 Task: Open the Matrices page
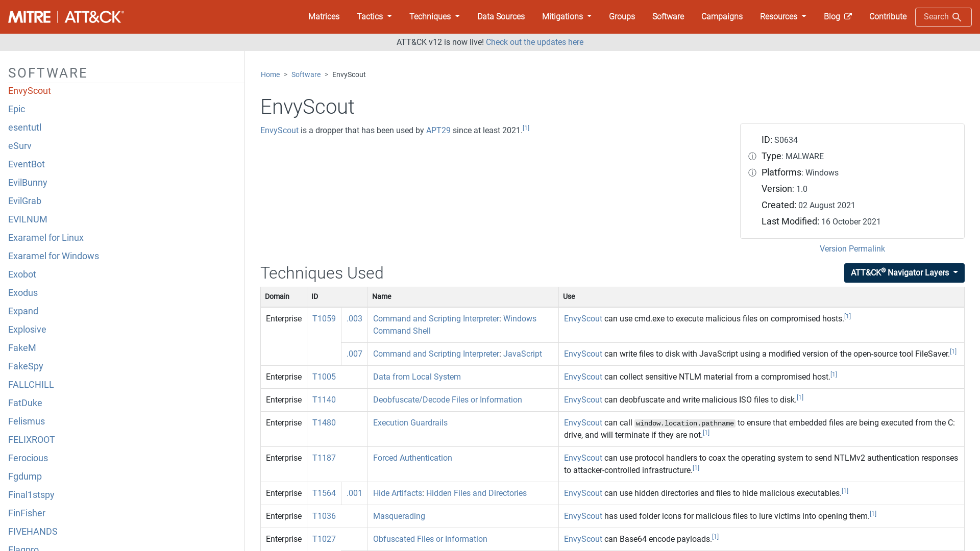(x=324, y=17)
